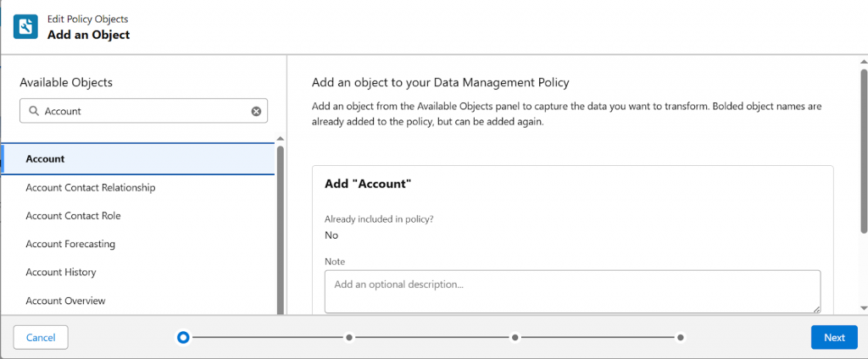Click the Edit Policy Objects header icon
868x359 pixels.
pos(25,26)
